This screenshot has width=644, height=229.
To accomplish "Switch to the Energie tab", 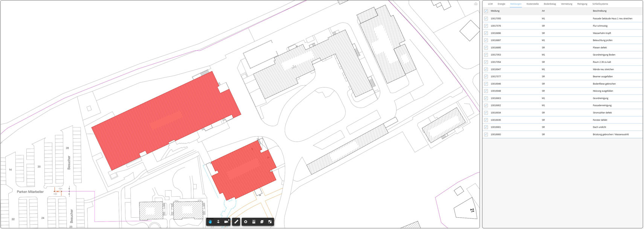I will (501, 4).
